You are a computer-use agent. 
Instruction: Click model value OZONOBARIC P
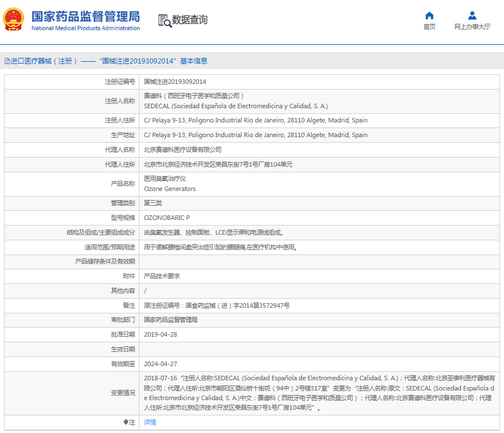coord(167,218)
